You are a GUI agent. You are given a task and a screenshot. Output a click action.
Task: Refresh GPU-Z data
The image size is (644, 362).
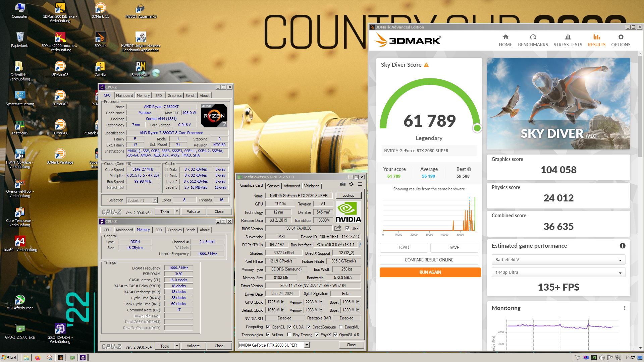pos(351,184)
